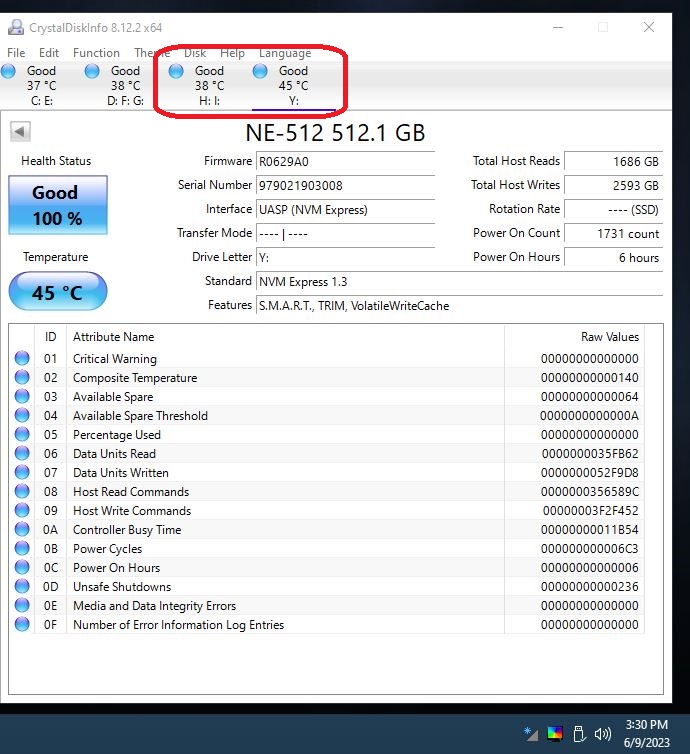Viewport: 690px width, 754px height.
Task: Go to the previous disk with the left arrow
Action: pyautogui.click(x=20, y=131)
